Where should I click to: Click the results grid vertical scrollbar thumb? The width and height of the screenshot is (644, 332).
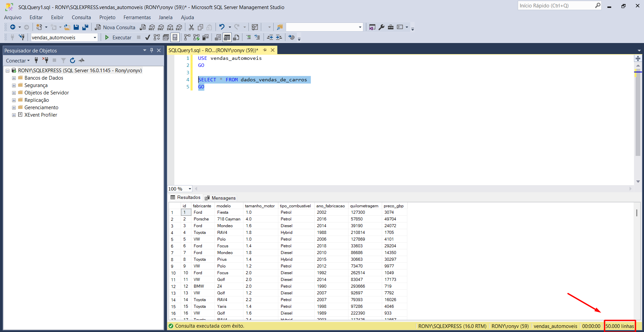click(x=636, y=213)
